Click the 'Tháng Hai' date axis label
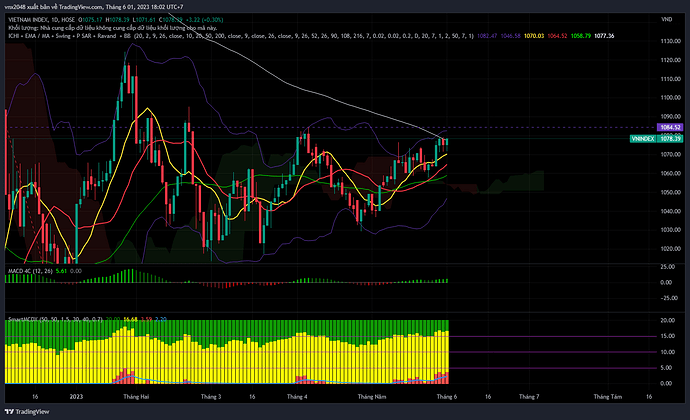The image size is (690, 420). tap(135, 397)
